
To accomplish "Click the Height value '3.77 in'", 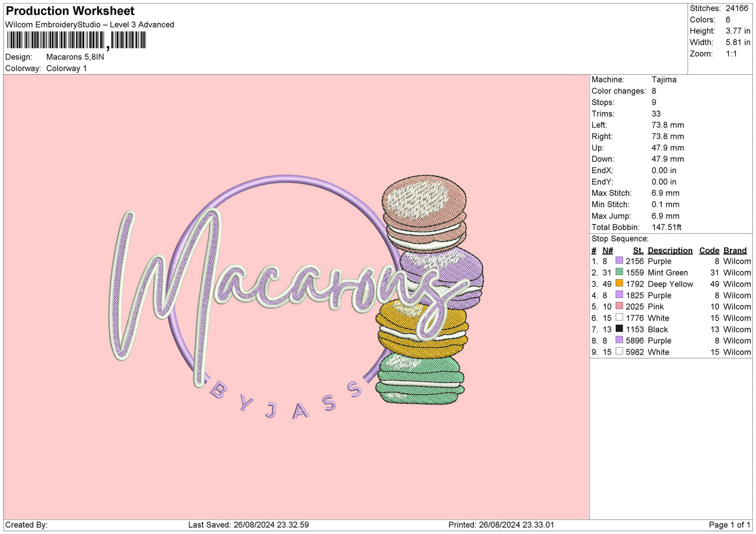I will click(x=738, y=31).
